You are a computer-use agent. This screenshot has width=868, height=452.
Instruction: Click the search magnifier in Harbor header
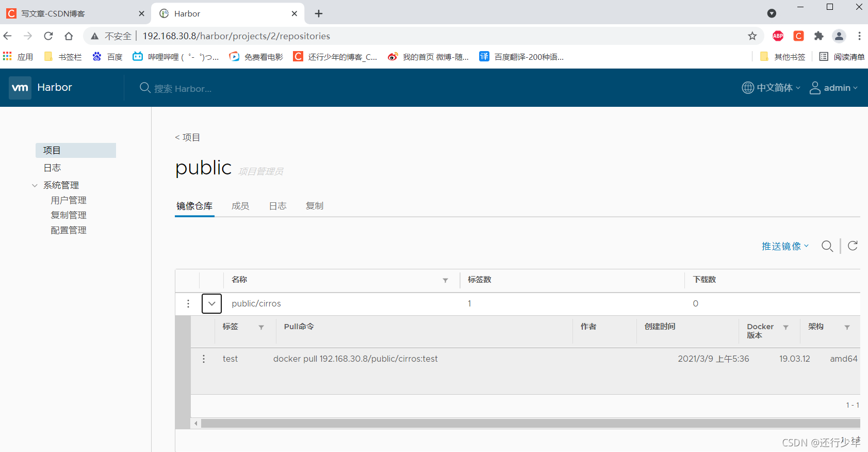(x=145, y=88)
